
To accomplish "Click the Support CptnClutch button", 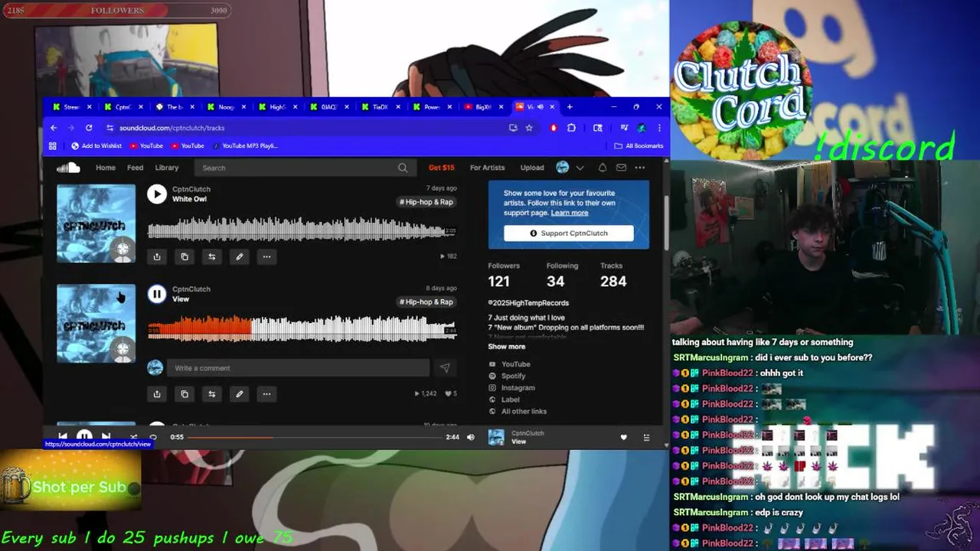I will (x=569, y=233).
